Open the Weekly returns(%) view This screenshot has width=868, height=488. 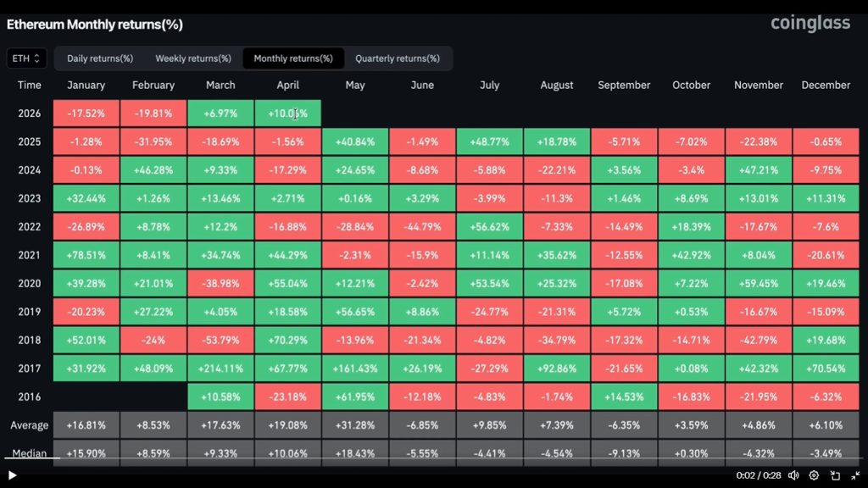click(x=192, y=58)
